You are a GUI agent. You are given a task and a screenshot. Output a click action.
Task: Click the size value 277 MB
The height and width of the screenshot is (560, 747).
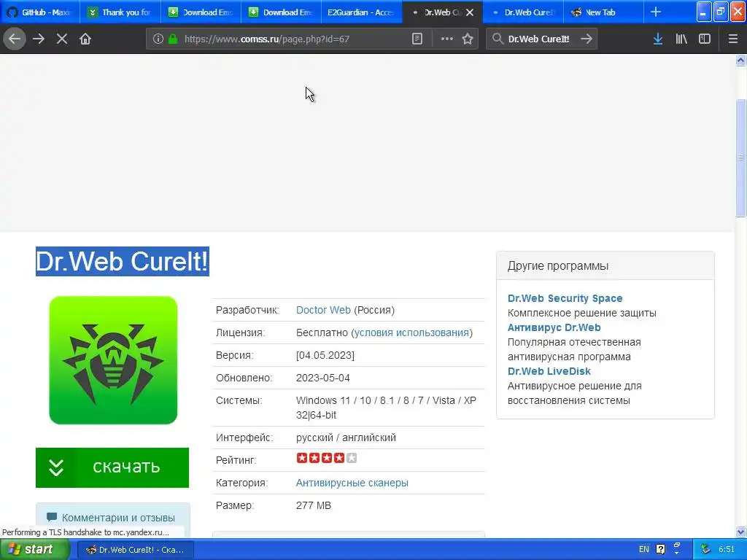point(313,505)
